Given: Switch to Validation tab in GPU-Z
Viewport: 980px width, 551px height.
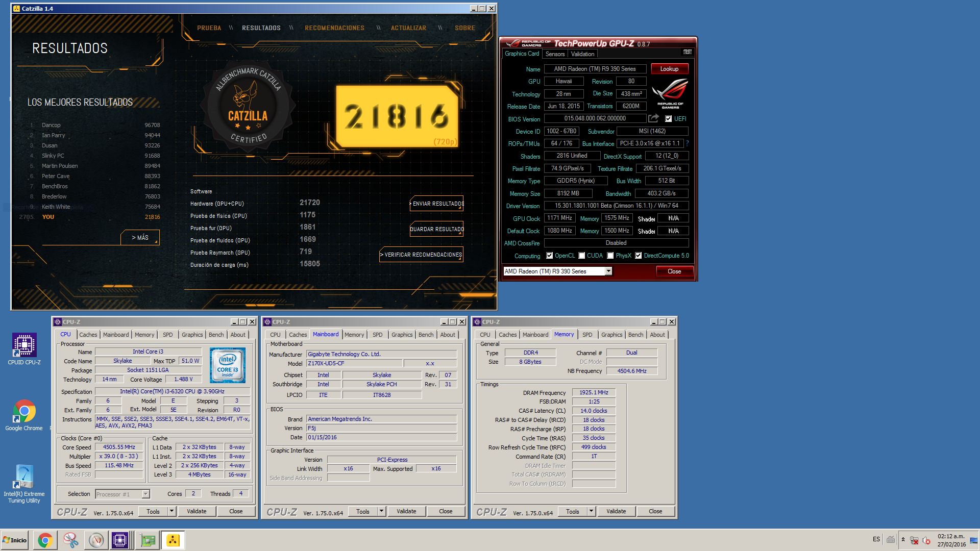Looking at the screenshot, I should [x=582, y=54].
